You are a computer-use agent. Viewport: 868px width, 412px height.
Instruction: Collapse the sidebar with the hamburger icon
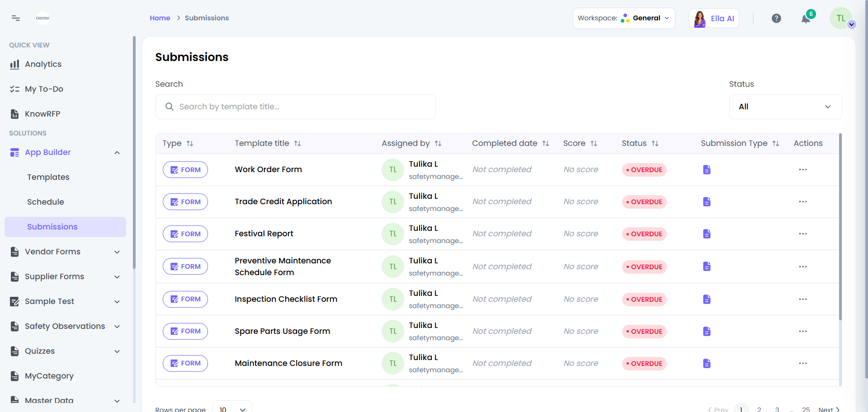tap(16, 18)
